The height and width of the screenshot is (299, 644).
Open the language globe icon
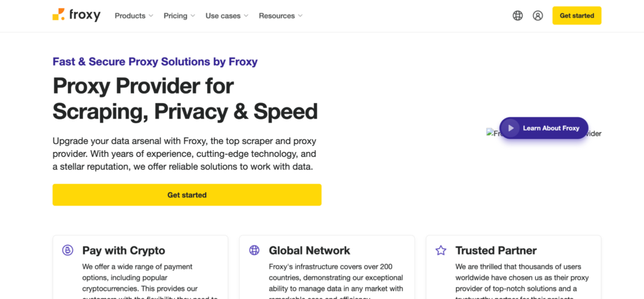[518, 16]
